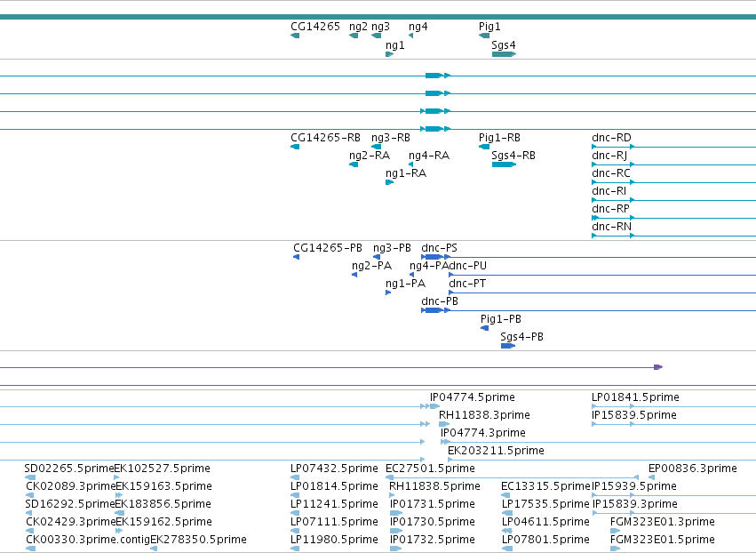Click the LP11241.5prime EST label
This screenshot has height=553, width=756.
[334, 504]
